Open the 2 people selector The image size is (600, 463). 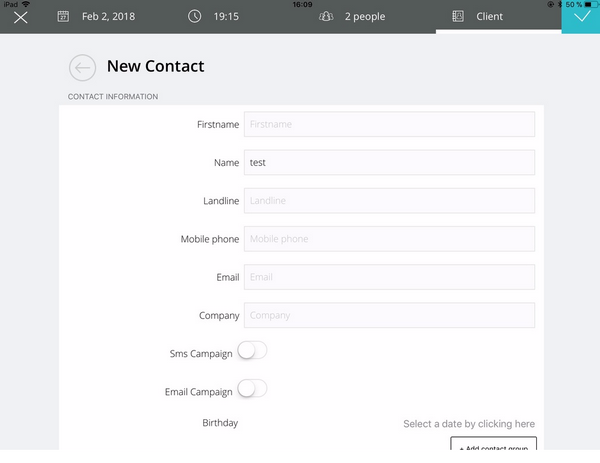(x=364, y=17)
